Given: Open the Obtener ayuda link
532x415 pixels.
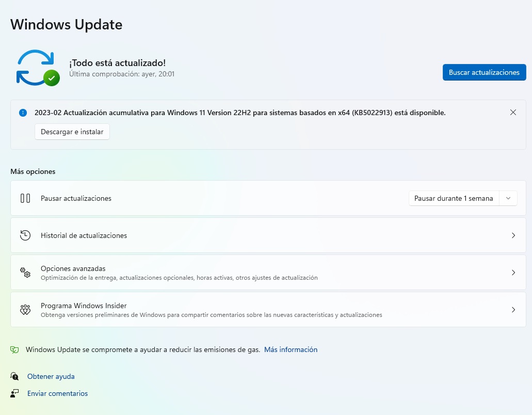Looking at the screenshot, I should [51, 376].
